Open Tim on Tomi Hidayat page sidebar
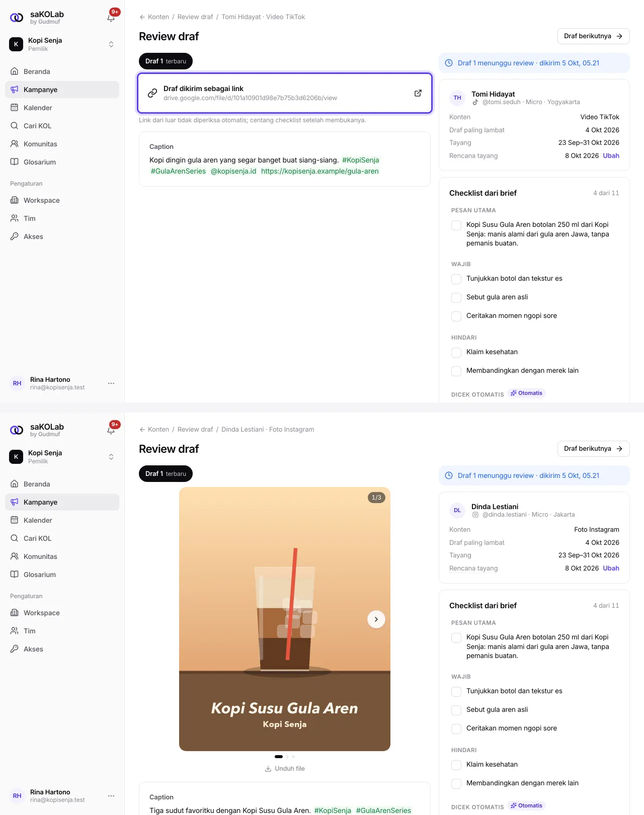The height and width of the screenshot is (815, 644). point(62,218)
